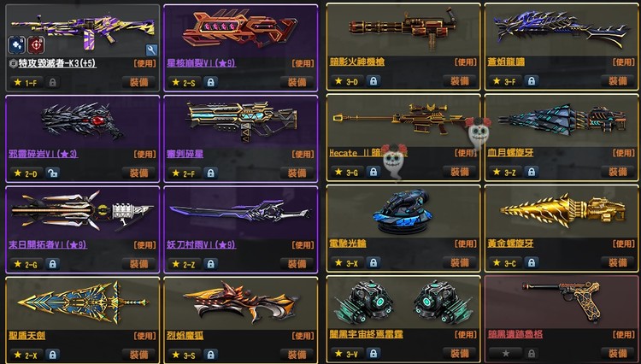
Task: Equip the 妖刀村雨VI weapon
Action: (x=297, y=264)
